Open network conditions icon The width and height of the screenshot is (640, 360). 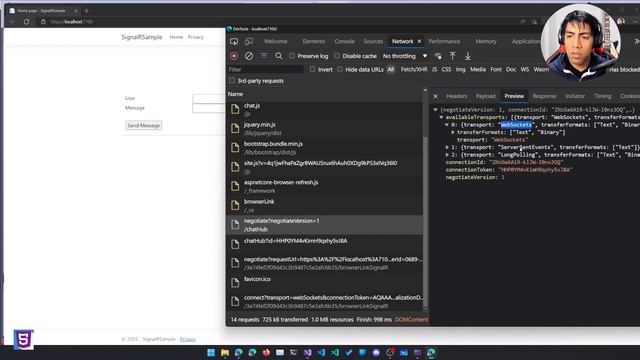tap(438, 56)
